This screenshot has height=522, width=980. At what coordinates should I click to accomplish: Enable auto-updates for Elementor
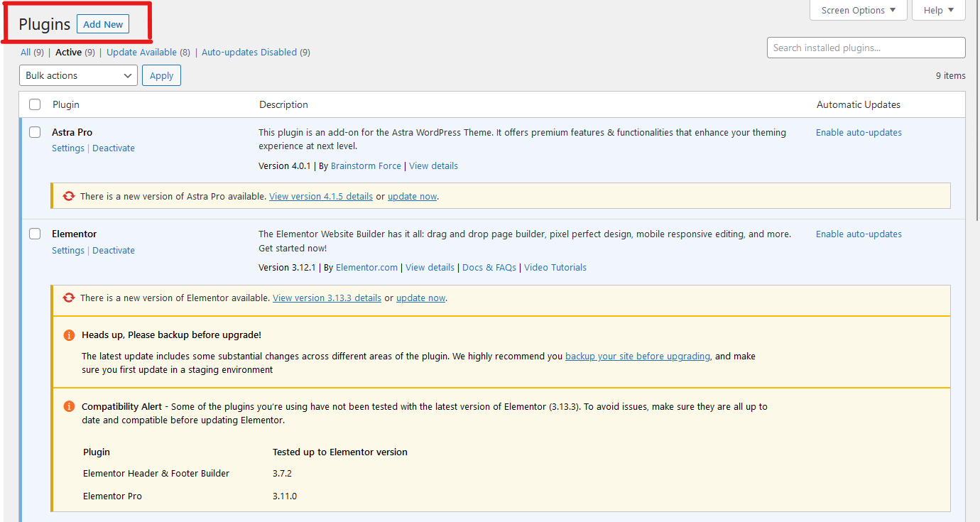tap(859, 234)
